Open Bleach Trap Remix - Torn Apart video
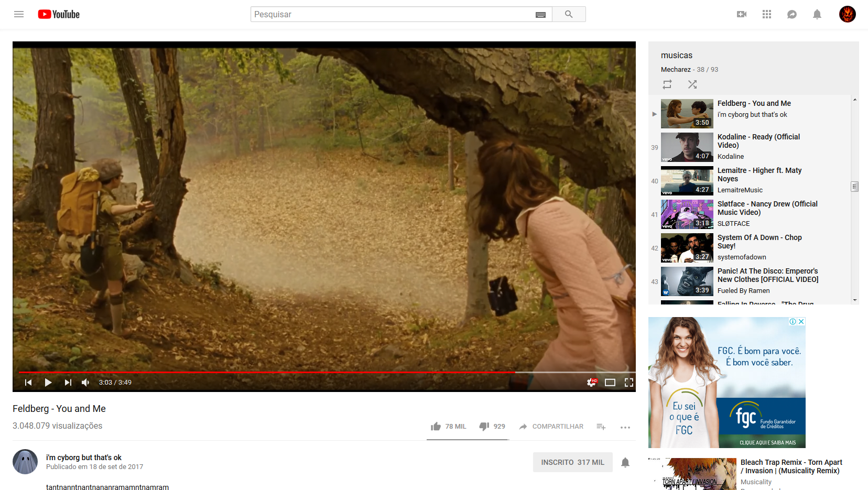Image resolution: width=868 pixels, height=490 pixels. coord(791,466)
